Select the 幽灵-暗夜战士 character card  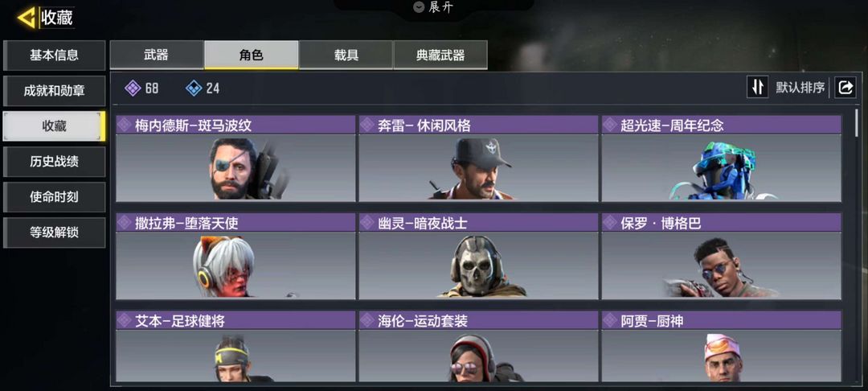[x=478, y=256]
